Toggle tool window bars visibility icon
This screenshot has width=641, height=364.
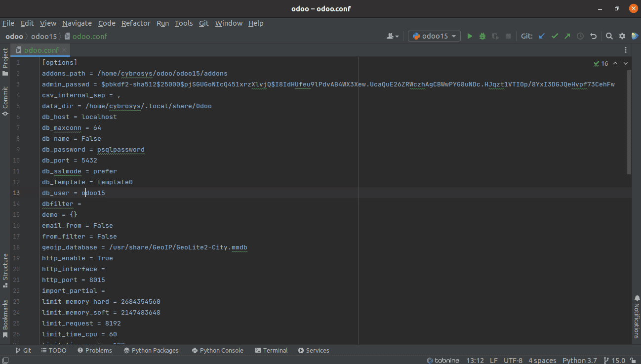(4, 360)
